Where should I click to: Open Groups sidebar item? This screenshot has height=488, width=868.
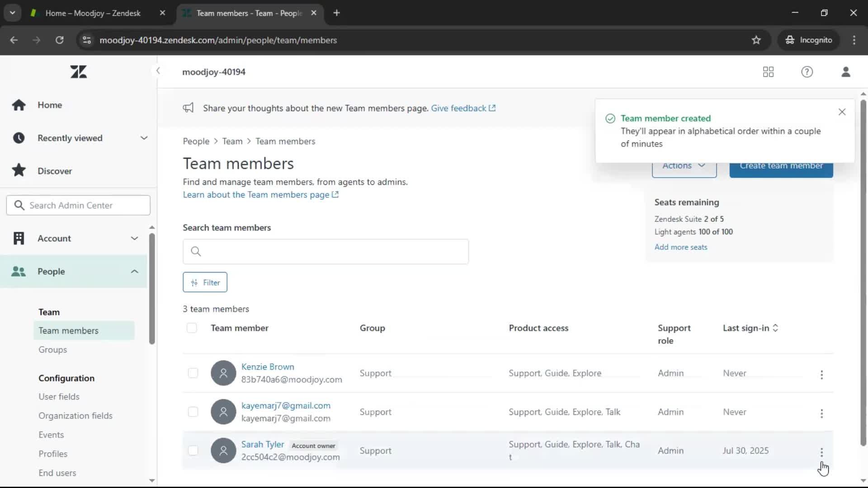pos(52,350)
